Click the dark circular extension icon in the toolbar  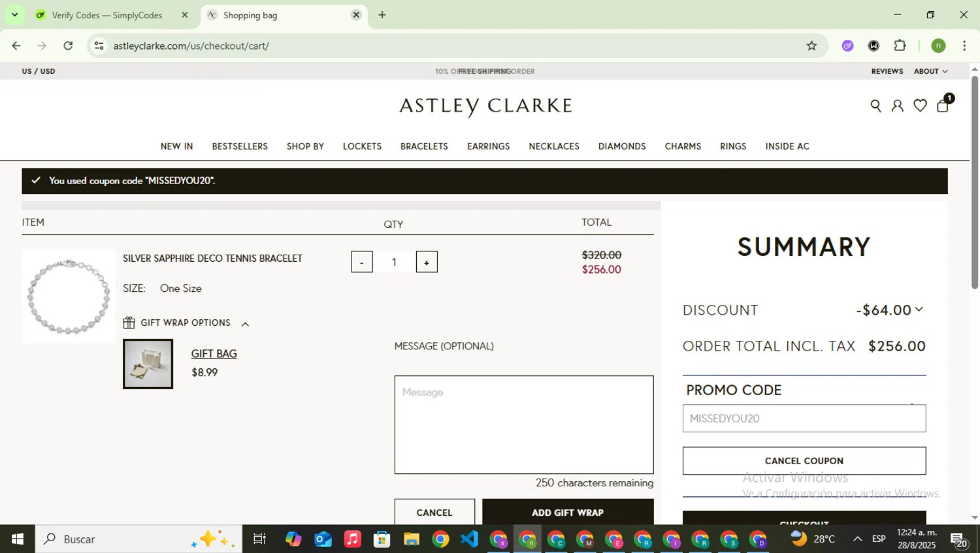pos(874,46)
